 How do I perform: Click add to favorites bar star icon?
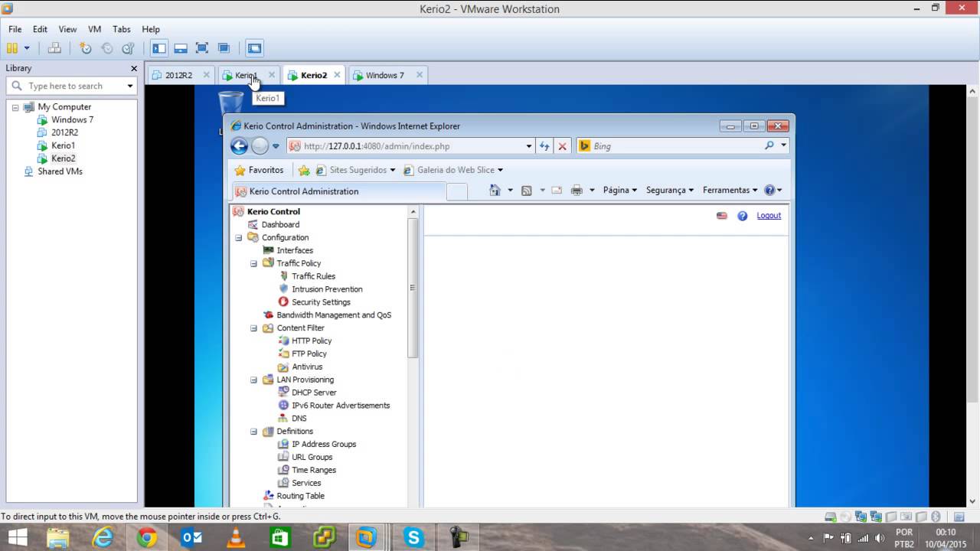pos(304,170)
